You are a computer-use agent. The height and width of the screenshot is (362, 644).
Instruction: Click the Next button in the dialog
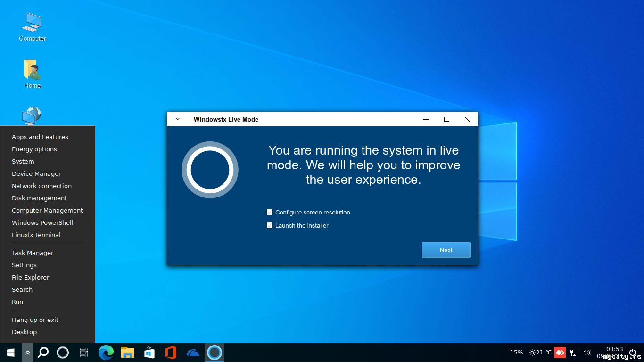(x=446, y=250)
